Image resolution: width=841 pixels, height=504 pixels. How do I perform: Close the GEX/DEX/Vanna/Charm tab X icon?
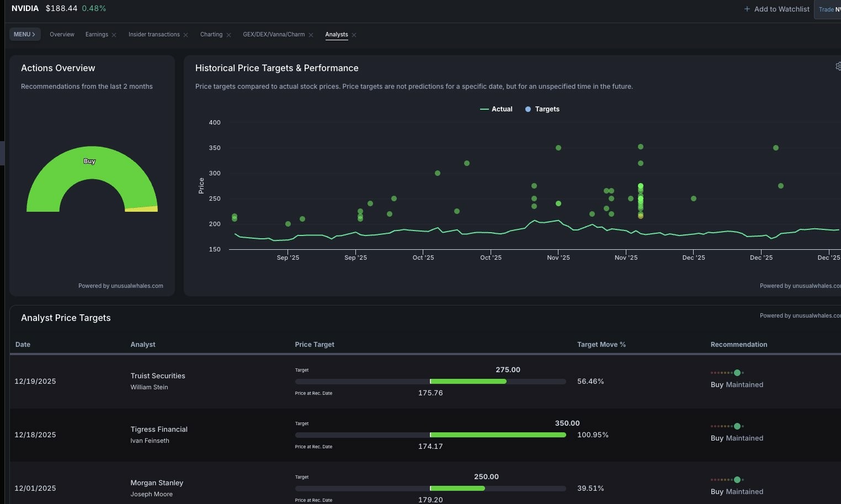point(311,35)
